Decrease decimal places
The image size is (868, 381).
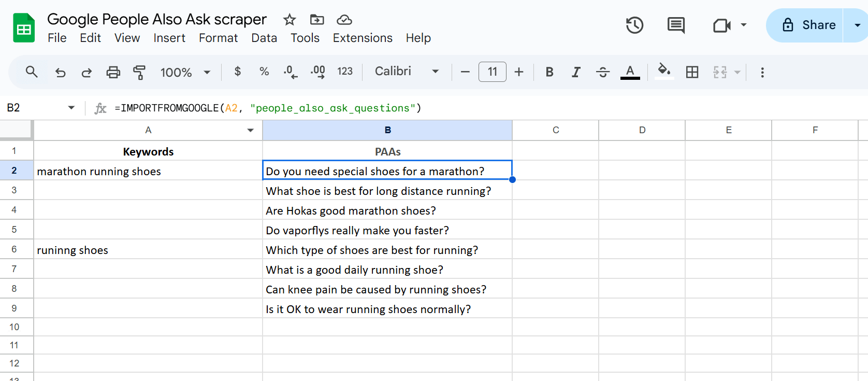(291, 72)
